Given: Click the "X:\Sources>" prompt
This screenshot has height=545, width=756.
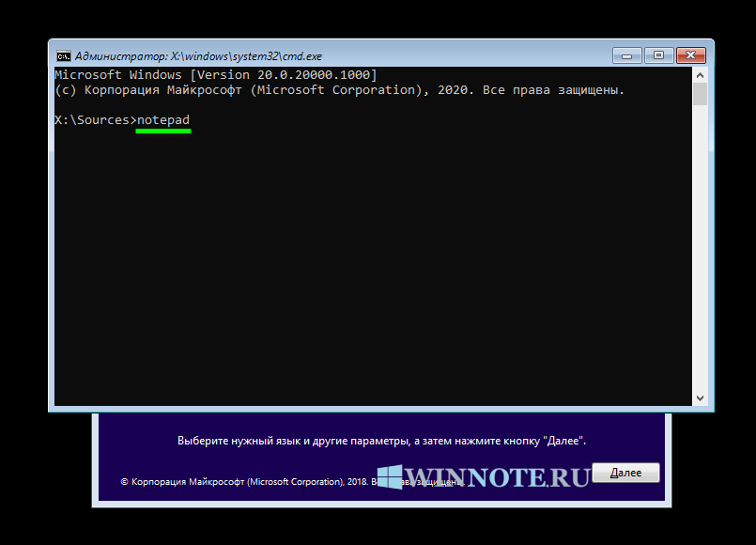Looking at the screenshot, I should coord(96,120).
